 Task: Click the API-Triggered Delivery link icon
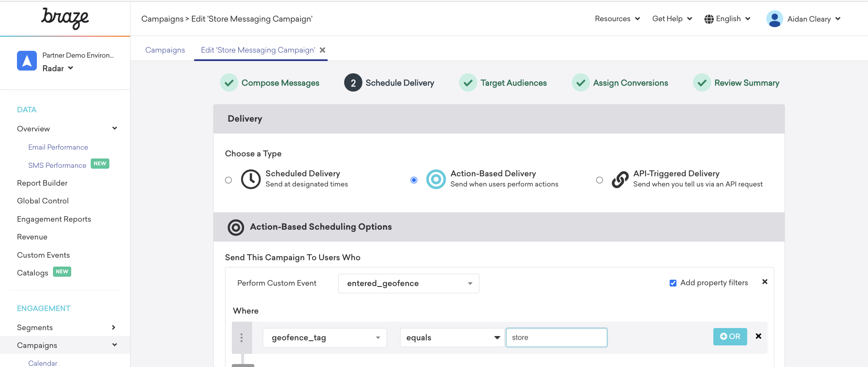click(x=620, y=179)
